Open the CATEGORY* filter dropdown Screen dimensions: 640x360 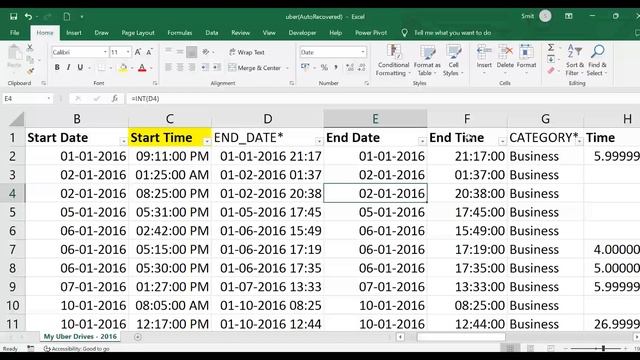[579, 141]
